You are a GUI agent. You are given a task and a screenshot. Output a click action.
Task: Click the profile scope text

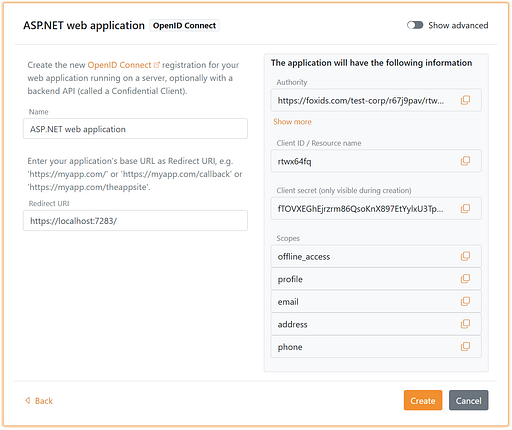(290, 279)
